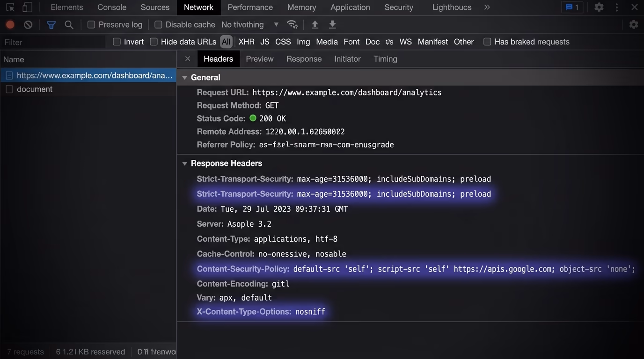
Task: Open network conditions wifi icon
Action: [x=292, y=25]
